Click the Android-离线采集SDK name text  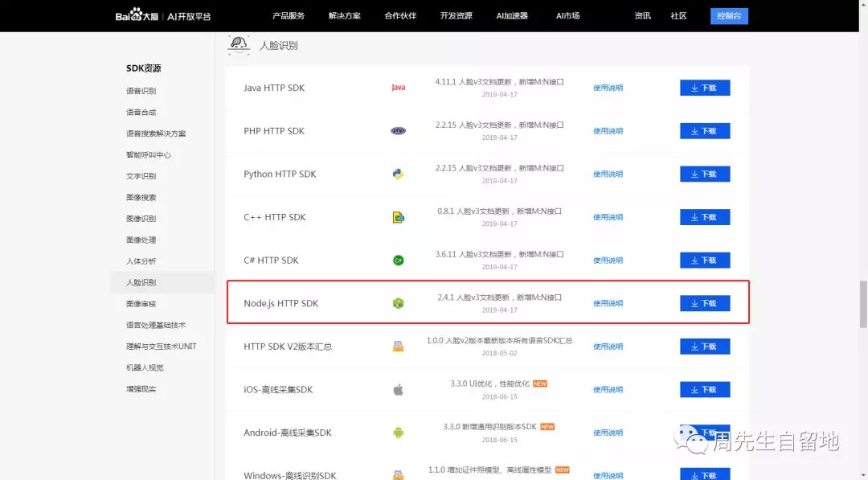287,433
